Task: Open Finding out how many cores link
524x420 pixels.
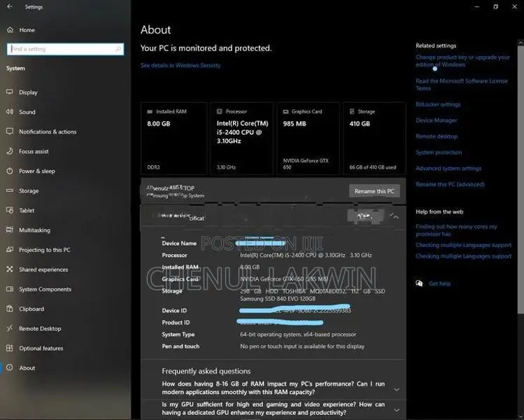Action: point(456,230)
